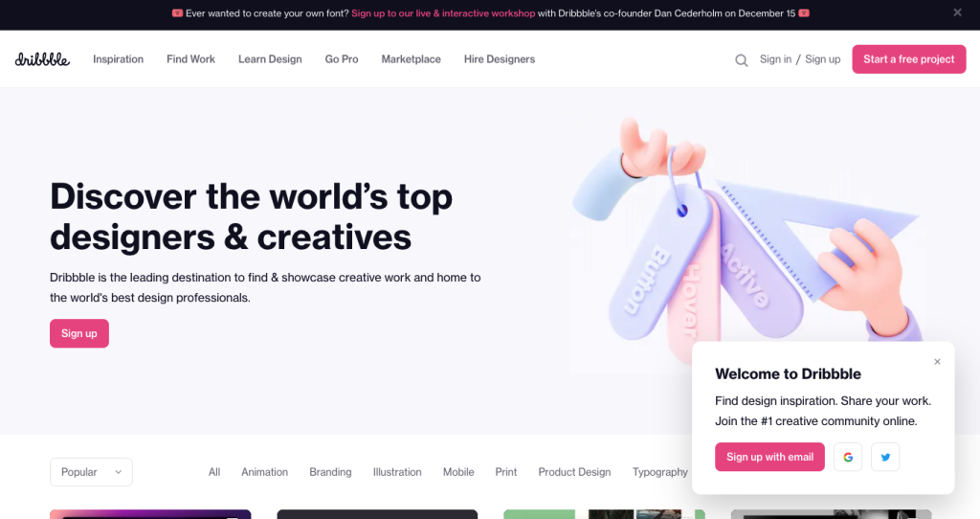
Task: Sign up with the Twitter icon
Action: point(885,457)
